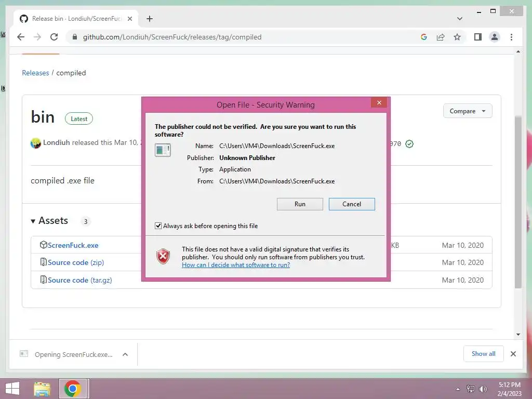Open 'How can I decide what software to run?' link
The width and height of the screenshot is (532, 399).
click(236, 265)
